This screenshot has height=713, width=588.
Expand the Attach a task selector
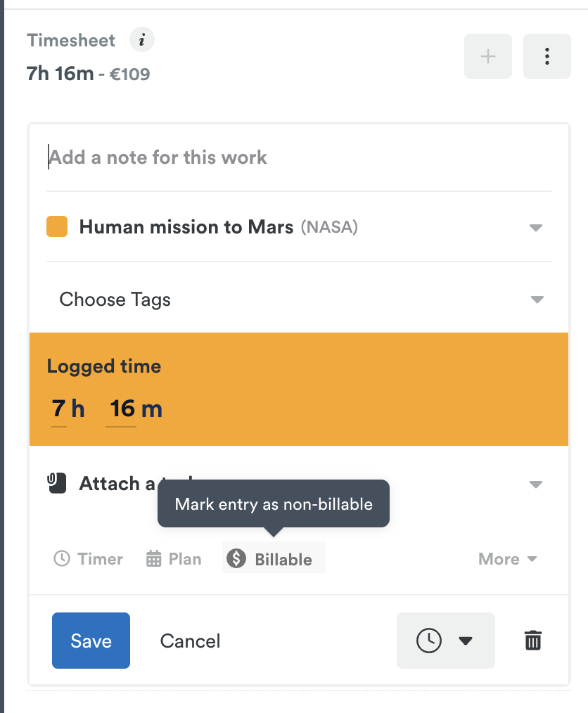536,484
